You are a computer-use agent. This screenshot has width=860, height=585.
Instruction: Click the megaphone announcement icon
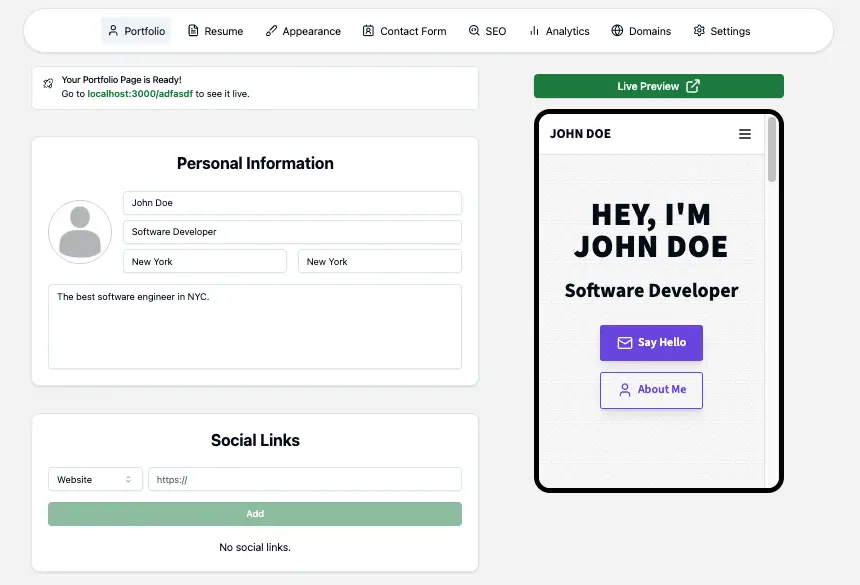pyautogui.click(x=48, y=85)
